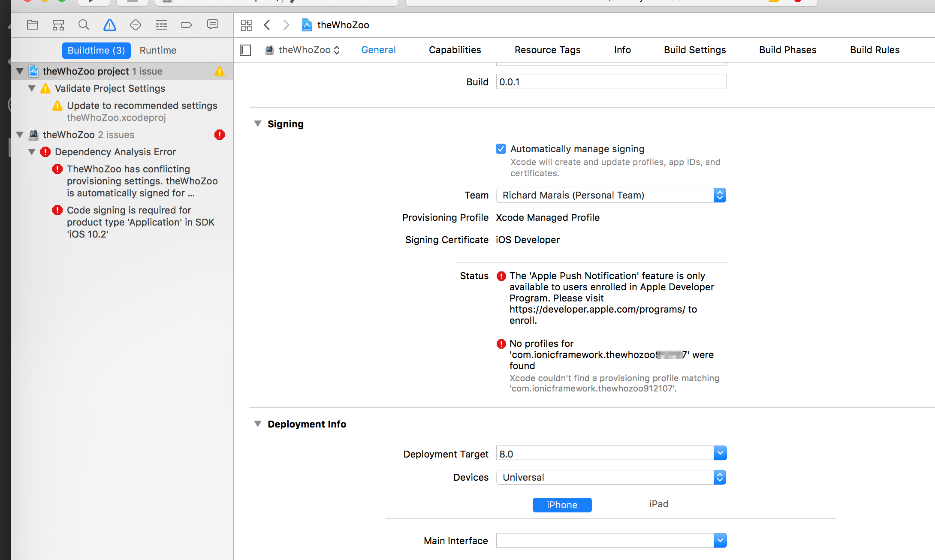Switch to the Runtime issues filter
Screen dimensions: 935x560
click(x=158, y=50)
